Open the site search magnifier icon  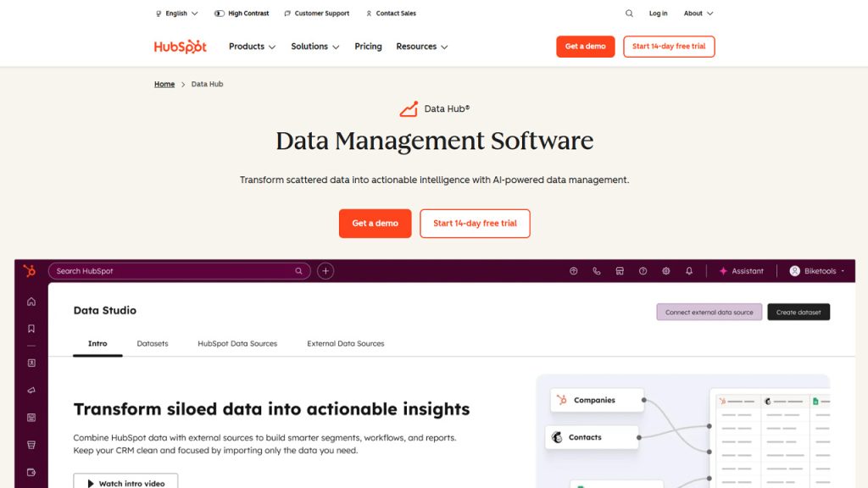point(629,14)
